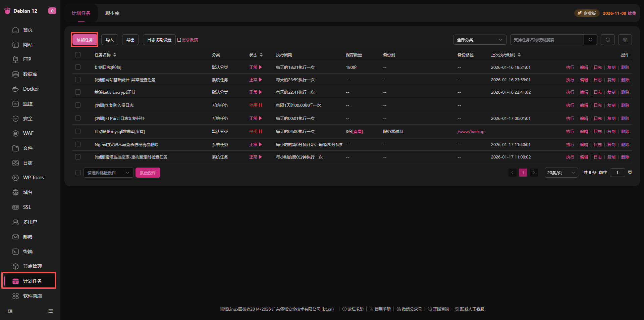Open Docker from the sidebar
The width and height of the screenshot is (644, 320).
click(x=31, y=89)
